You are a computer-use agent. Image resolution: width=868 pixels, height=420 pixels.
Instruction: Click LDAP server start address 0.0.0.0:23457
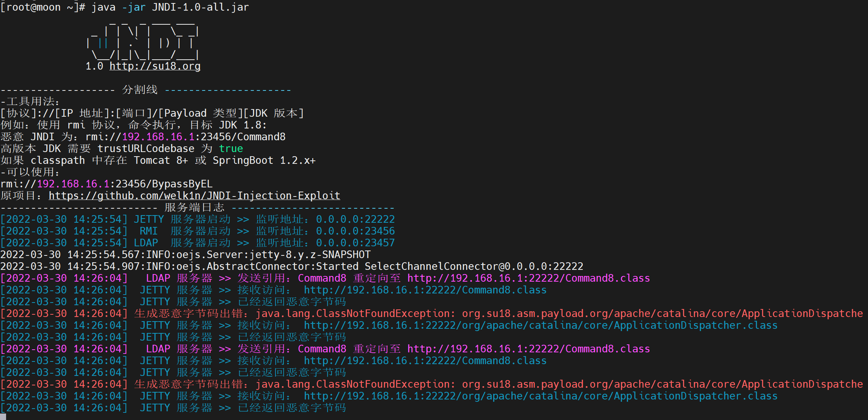tap(355, 243)
